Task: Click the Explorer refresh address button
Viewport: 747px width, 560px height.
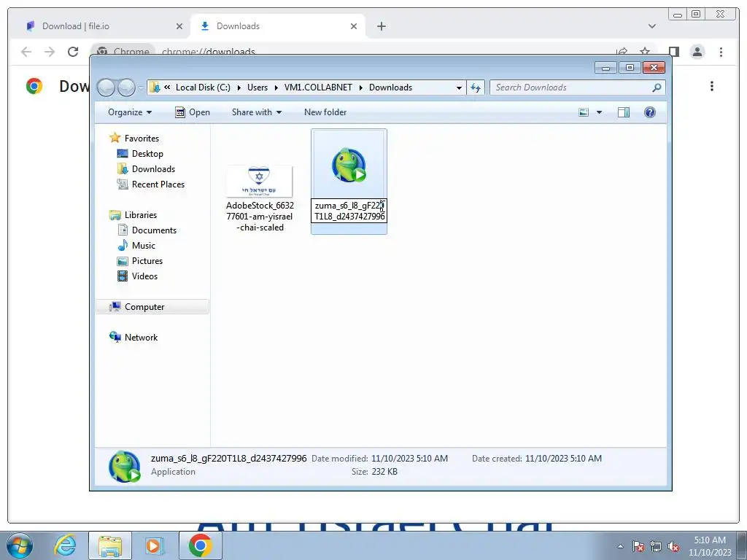Action: click(x=476, y=87)
